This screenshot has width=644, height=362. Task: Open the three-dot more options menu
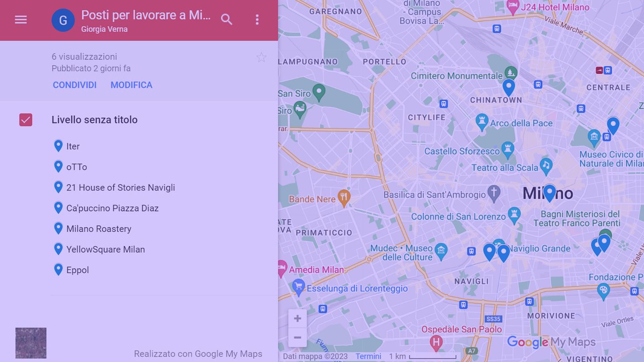click(x=257, y=19)
